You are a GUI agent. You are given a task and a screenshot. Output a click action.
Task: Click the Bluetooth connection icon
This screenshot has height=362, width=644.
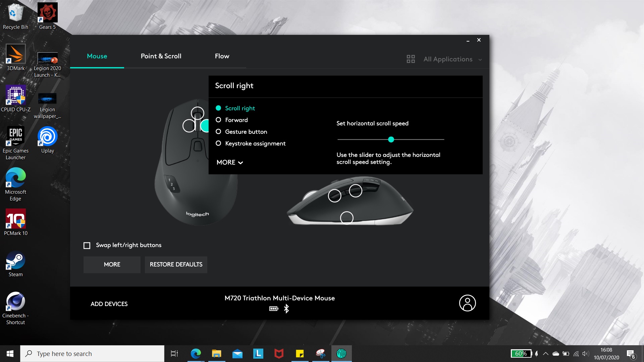pyautogui.click(x=286, y=308)
